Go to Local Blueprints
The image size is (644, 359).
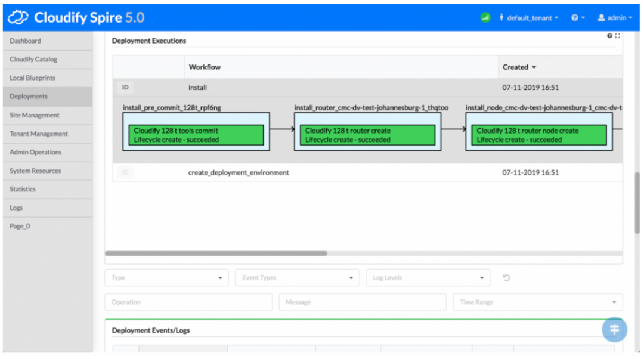coord(48,78)
